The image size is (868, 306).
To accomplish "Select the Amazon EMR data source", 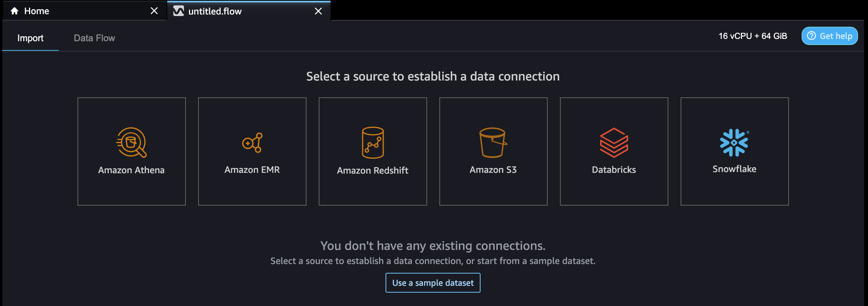I will click(x=252, y=151).
